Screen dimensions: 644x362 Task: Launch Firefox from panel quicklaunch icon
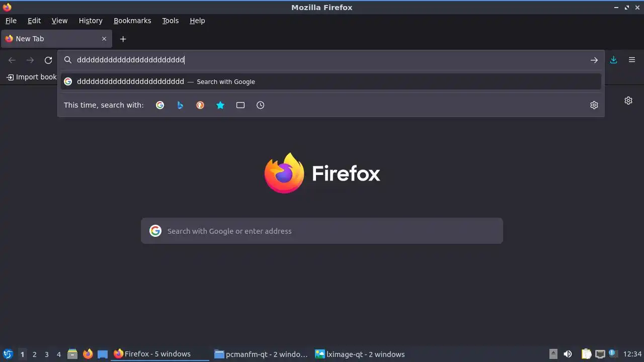pyautogui.click(x=88, y=354)
